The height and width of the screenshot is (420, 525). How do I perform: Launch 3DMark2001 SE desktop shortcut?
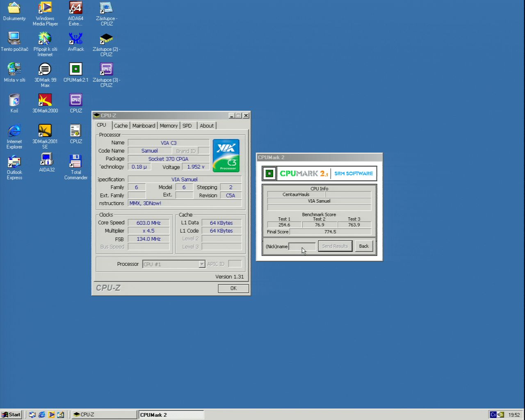(x=45, y=131)
